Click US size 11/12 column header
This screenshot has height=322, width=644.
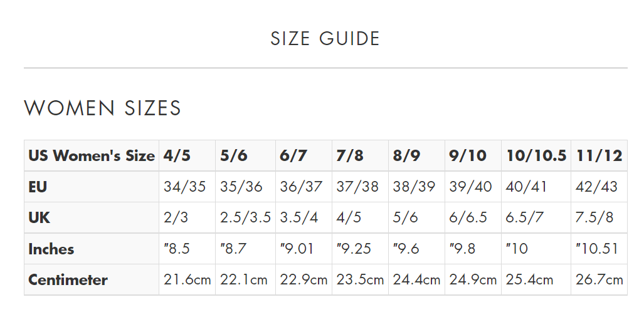(x=599, y=156)
